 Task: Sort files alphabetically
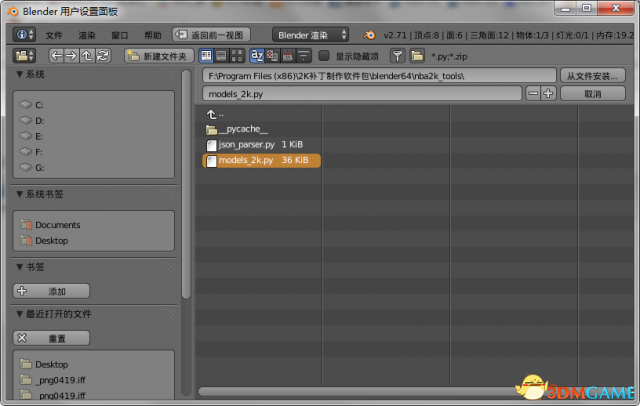tap(257, 56)
